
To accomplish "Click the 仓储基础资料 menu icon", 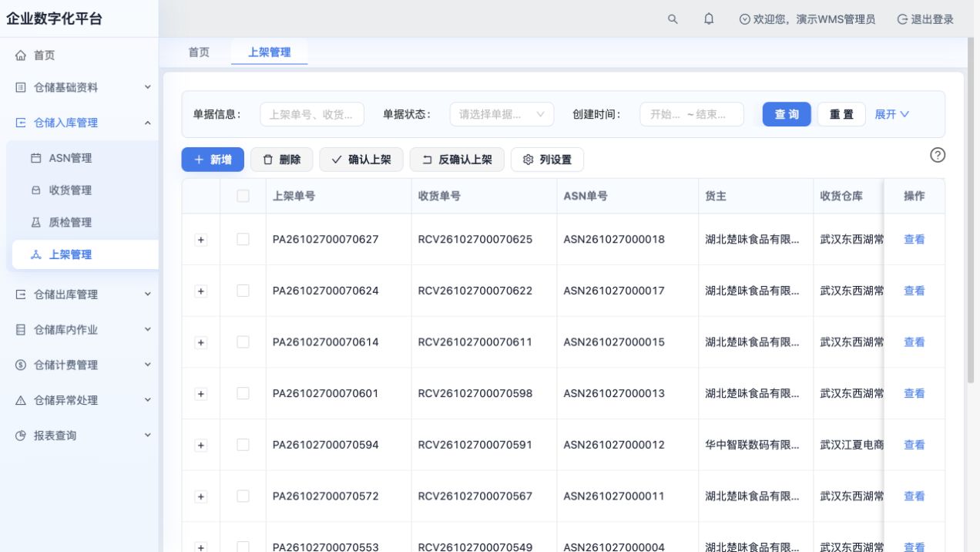I will coord(21,88).
